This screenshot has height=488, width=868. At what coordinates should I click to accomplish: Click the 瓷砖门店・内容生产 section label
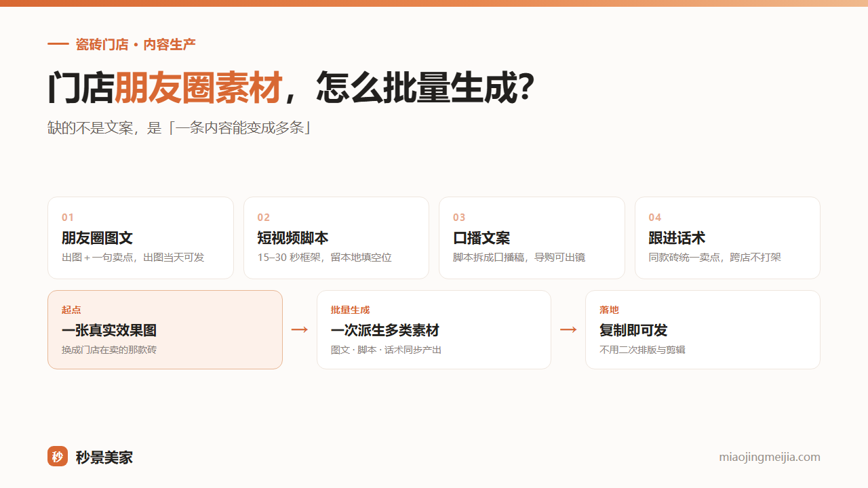[x=136, y=45]
